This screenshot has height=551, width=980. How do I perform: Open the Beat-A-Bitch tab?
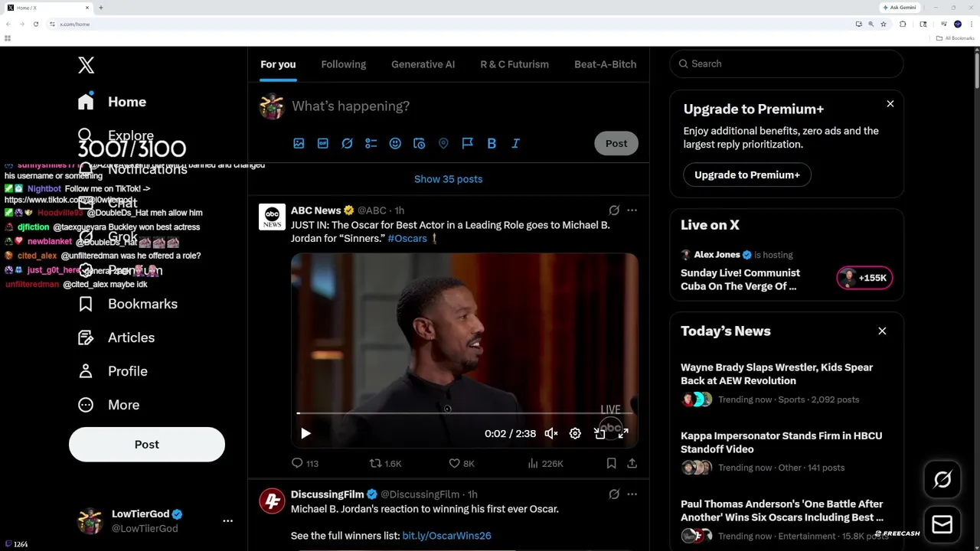(605, 64)
